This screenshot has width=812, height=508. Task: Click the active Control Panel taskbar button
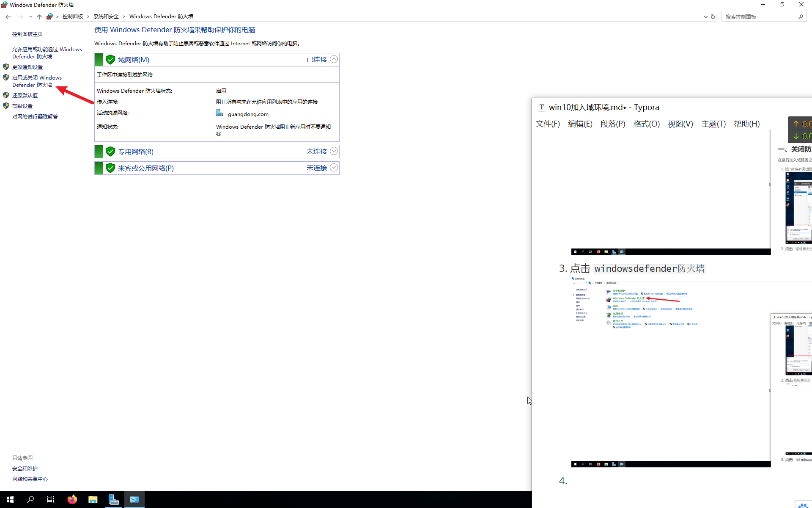(x=134, y=500)
